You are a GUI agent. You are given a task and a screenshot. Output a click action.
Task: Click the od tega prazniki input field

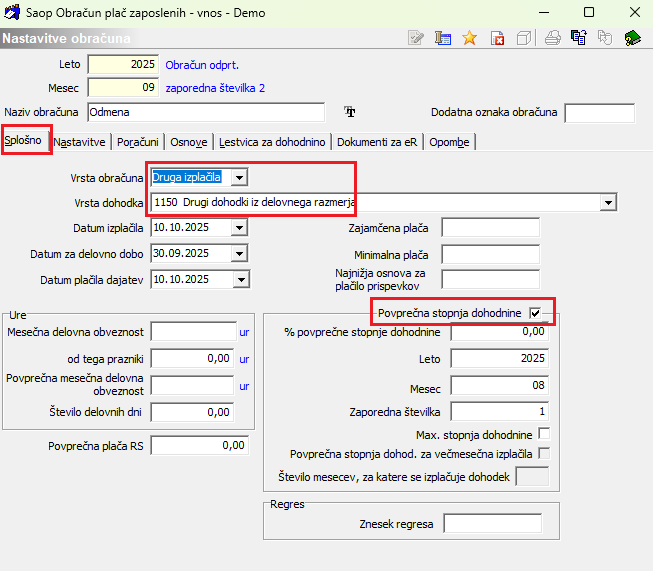point(192,359)
